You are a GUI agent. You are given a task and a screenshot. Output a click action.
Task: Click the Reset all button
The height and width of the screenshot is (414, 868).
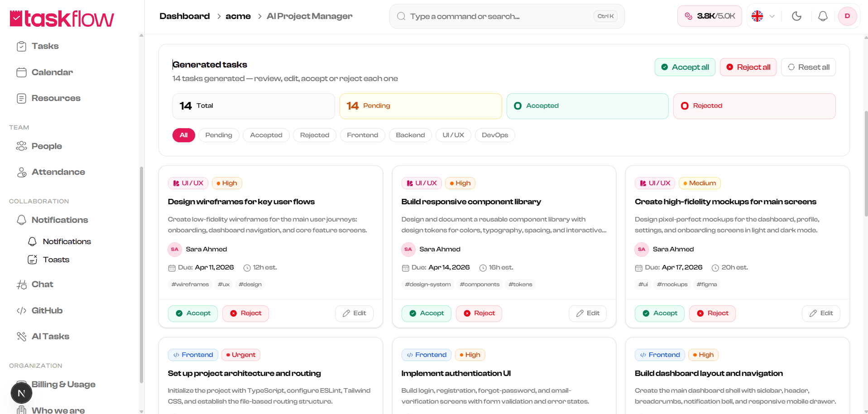[x=808, y=67]
